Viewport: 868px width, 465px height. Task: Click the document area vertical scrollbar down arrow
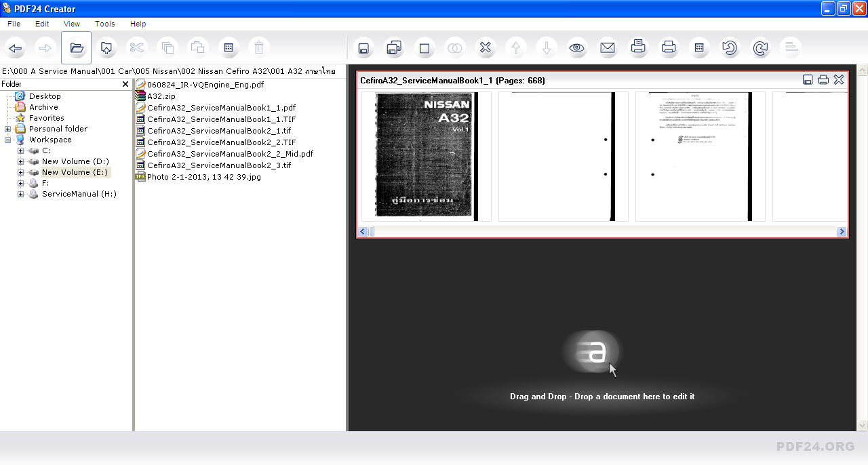863,426
